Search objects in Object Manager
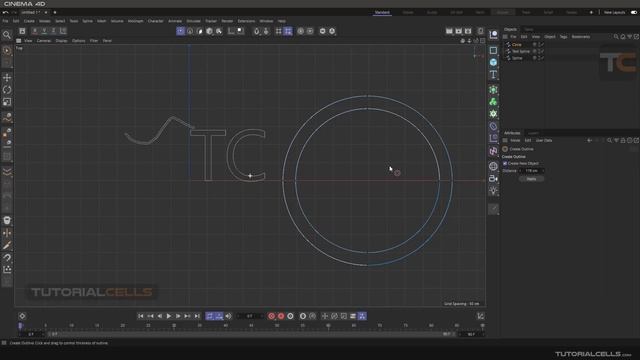Image resolution: width=640 pixels, height=360 pixels. point(616,37)
